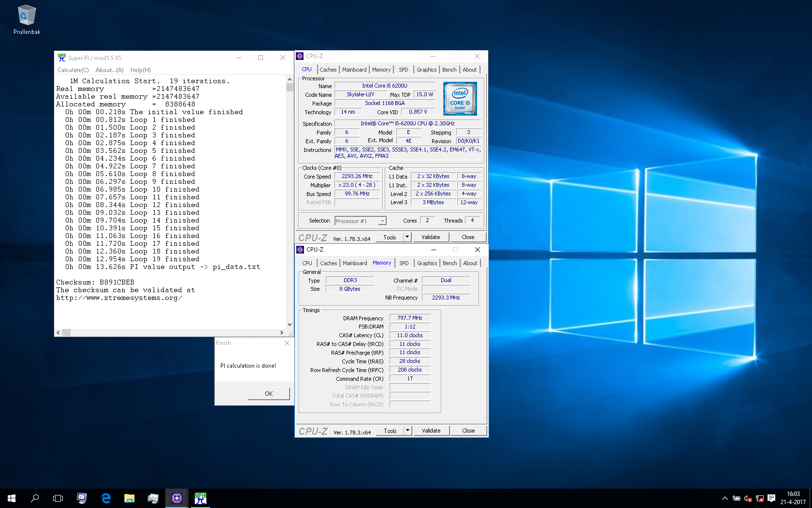Click Close button in bottom CPU-Z
This screenshot has height=508, width=812.
coord(468,431)
